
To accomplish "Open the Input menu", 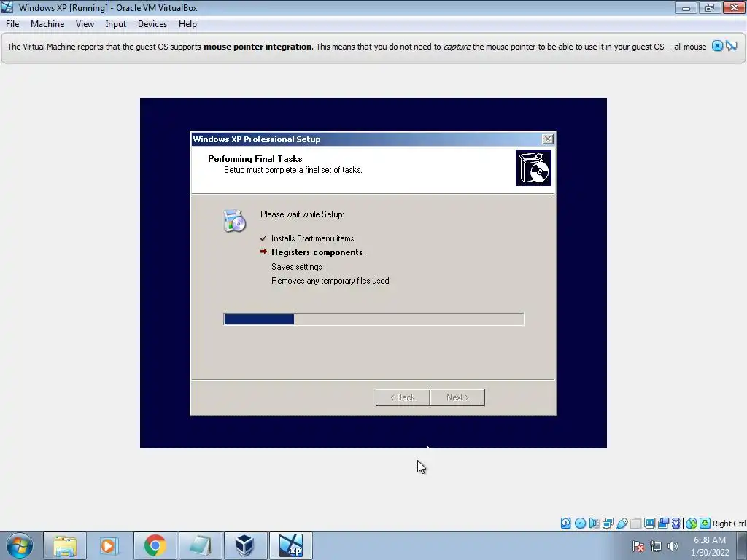I will tap(116, 24).
